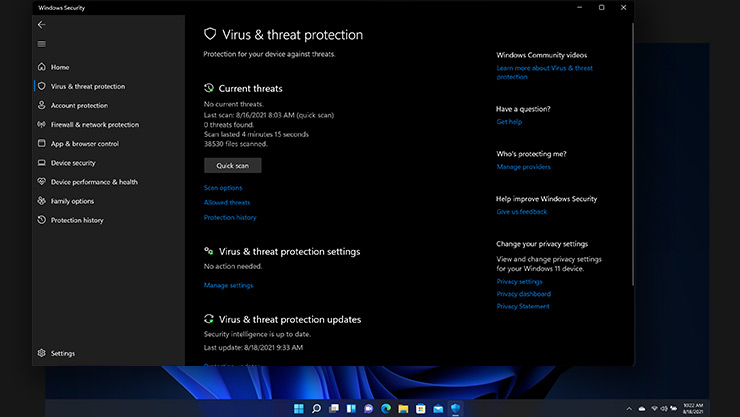Select Account protection in sidebar
This screenshot has width=740, height=417.
(x=79, y=105)
